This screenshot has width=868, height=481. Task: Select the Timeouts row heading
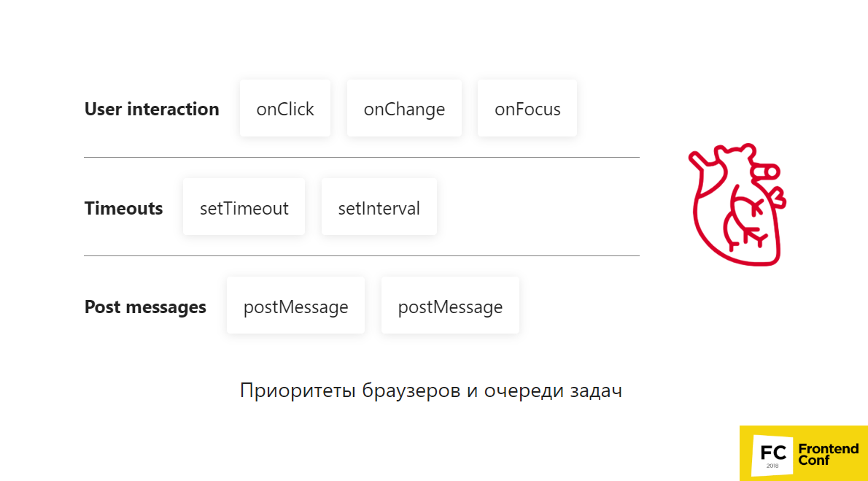123,208
